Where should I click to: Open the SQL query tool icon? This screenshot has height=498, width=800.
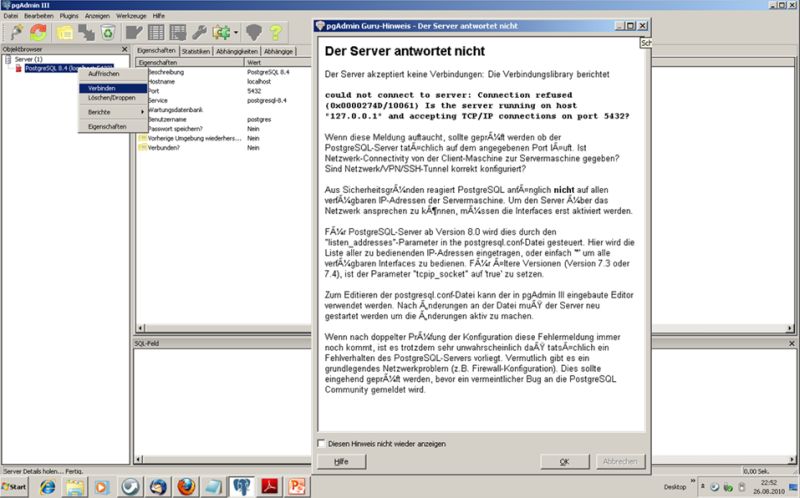pos(134,33)
